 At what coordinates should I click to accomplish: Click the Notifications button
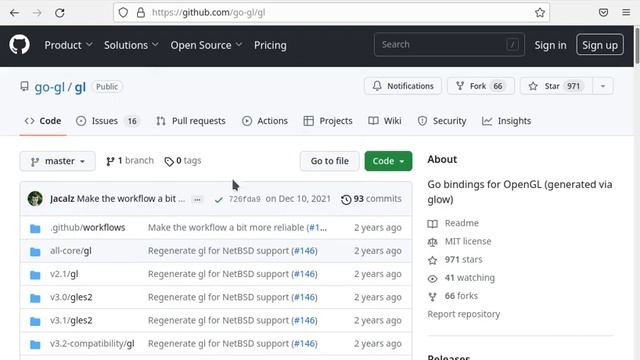pyautogui.click(x=403, y=86)
